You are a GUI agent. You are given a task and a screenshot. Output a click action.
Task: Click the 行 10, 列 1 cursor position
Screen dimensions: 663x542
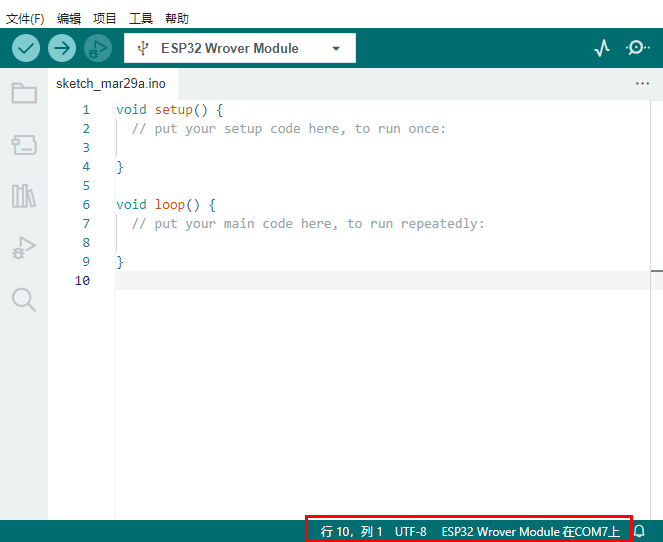point(351,531)
